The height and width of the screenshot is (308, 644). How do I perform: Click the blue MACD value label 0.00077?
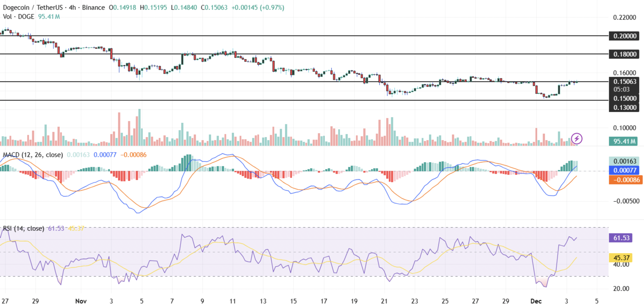624,170
